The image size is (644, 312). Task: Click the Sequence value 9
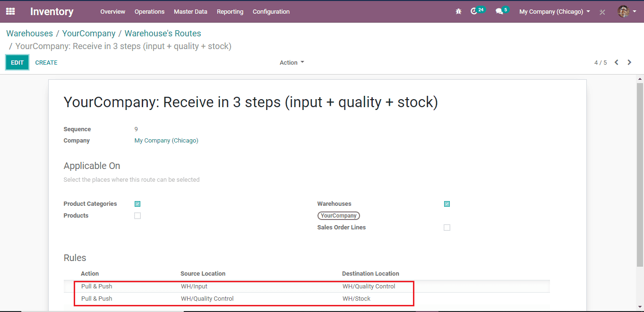coord(136,129)
